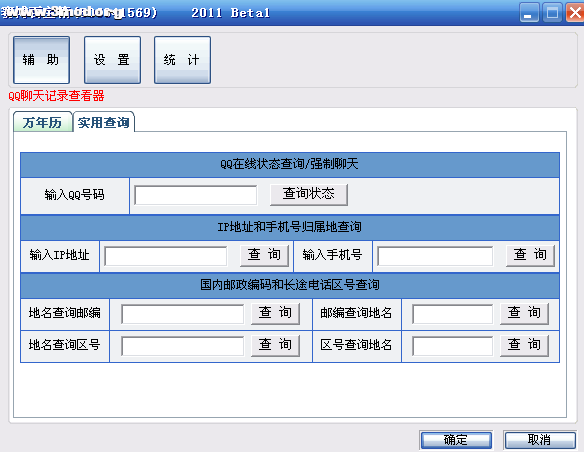Open the 设置 toolbar section

point(112,60)
